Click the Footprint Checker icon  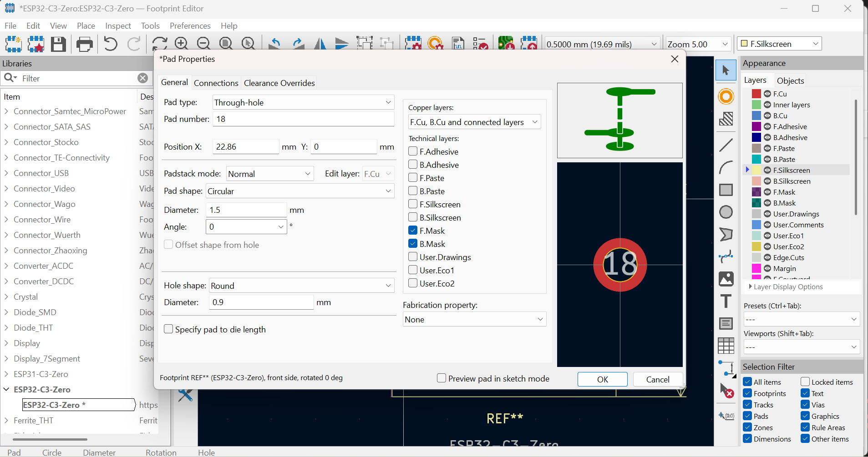(x=481, y=44)
